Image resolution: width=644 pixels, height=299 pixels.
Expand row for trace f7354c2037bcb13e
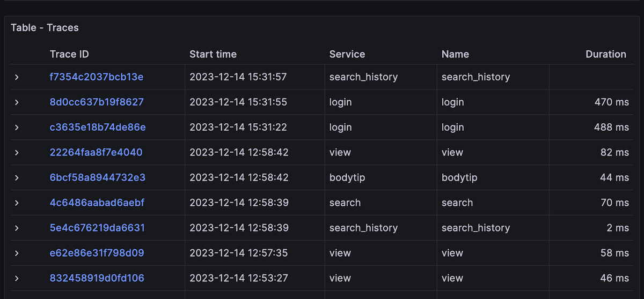click(x=17, y=77)
